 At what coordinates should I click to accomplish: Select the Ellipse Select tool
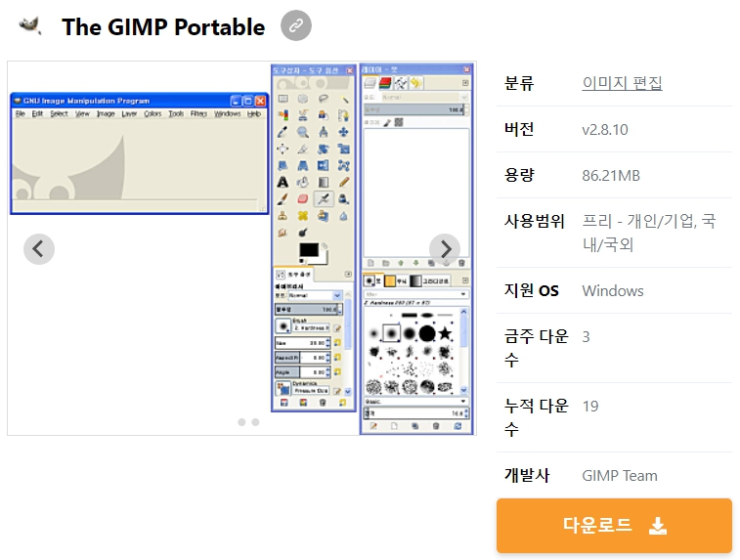point(303,99)
